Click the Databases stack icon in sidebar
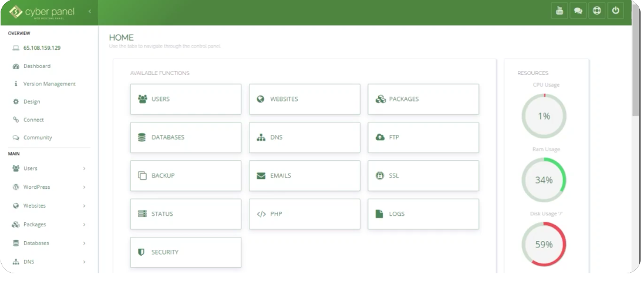This screenshot has width=644, height=285. pyautogui.click(x=16, y=243)
